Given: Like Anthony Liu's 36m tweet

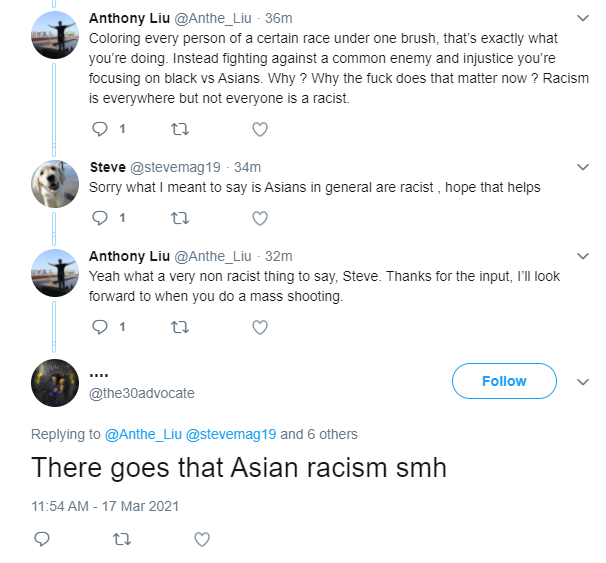Looking at the screenshot, I should point(260,129).
